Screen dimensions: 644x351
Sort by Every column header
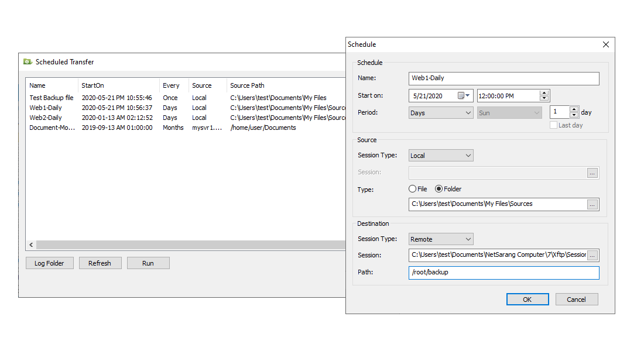click(174, 85)
